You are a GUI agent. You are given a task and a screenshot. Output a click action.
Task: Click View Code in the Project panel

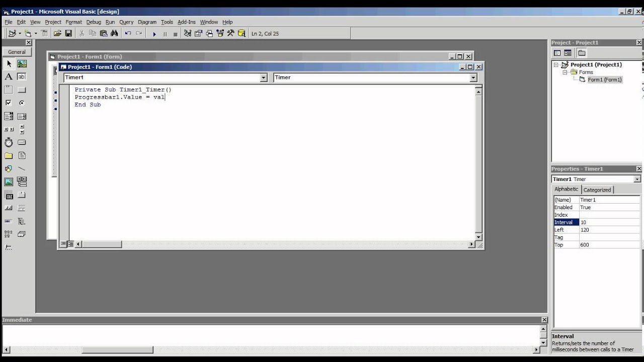557,53
